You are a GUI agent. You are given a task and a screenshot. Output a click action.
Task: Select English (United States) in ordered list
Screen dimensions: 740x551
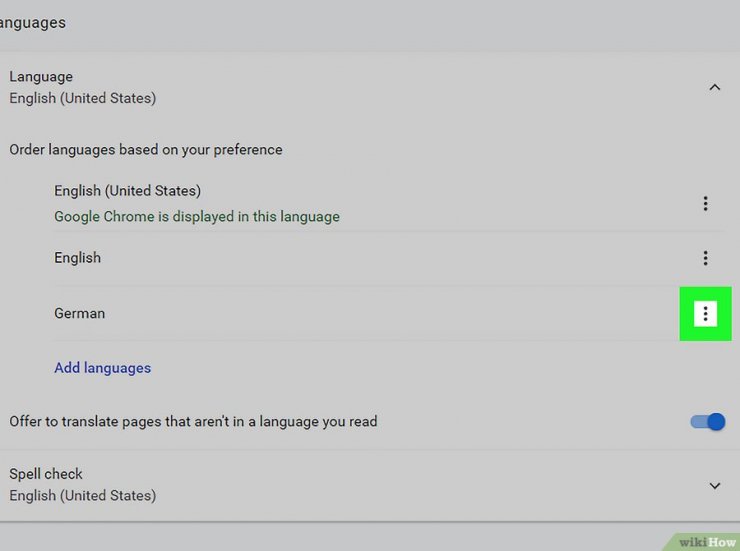(127, 190)
